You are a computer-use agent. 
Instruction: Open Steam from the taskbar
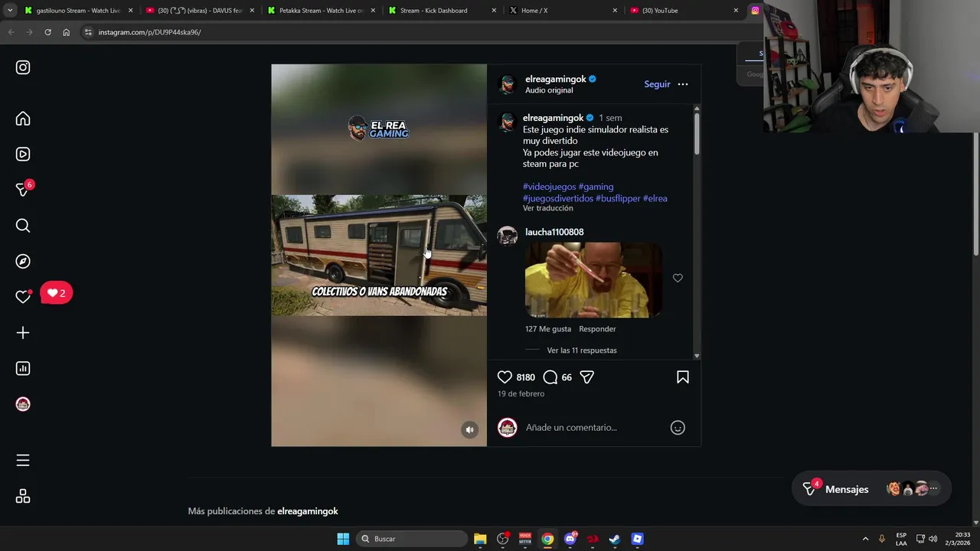[614, 539]
